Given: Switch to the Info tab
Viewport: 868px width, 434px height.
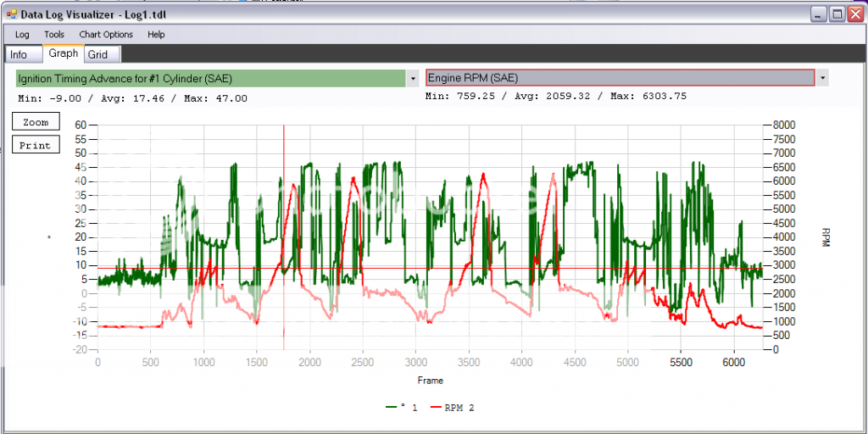Looking at the screenshot, I should [x=19, y=54].
